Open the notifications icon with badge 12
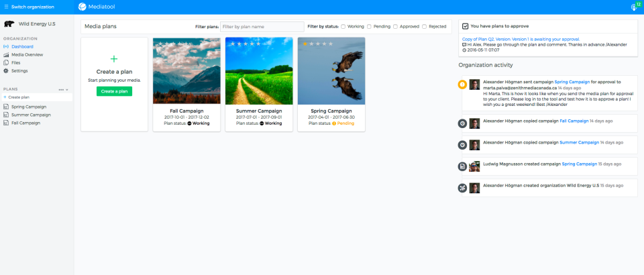The height and width of the screenshot is (275, 644). 634,7
